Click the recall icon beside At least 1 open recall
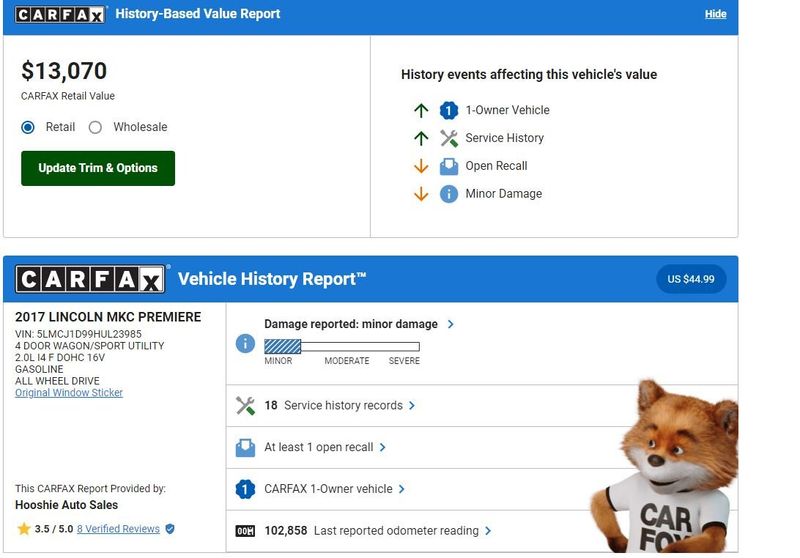This screenshot has height=558, width=800. [245, 447]
